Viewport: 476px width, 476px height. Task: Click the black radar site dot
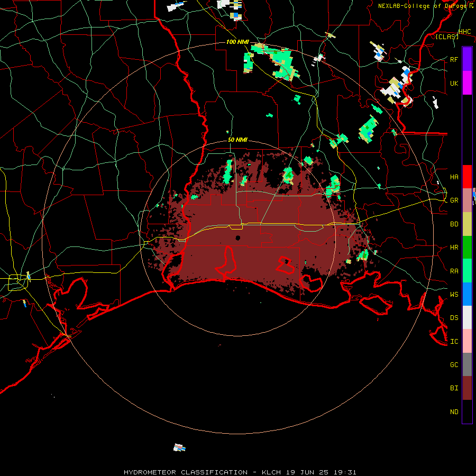(x=238, y=237)
